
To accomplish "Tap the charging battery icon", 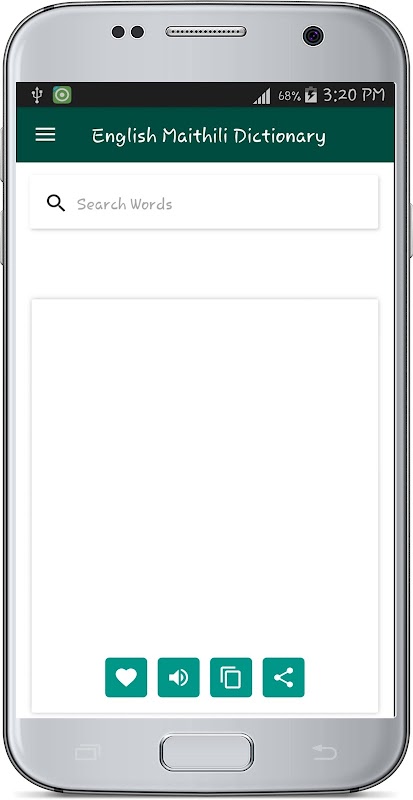I will click(311, 95).
